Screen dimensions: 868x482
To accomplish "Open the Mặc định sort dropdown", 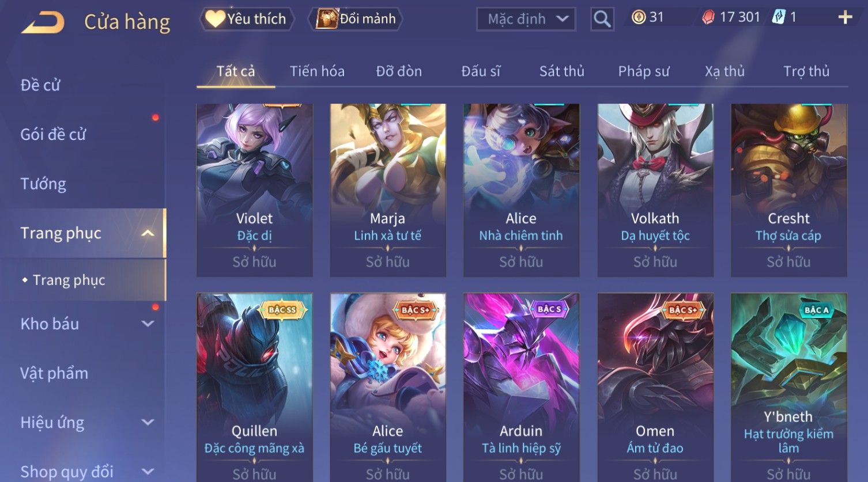I will [526, 19].
